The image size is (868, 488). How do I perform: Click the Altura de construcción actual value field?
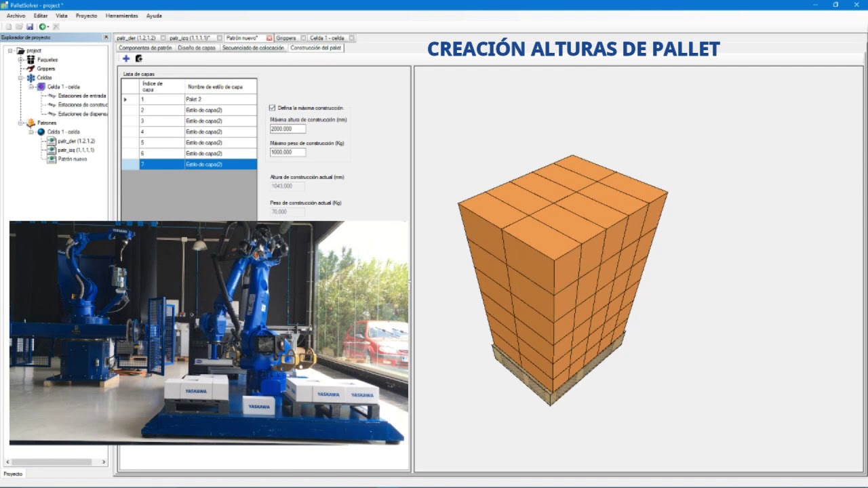coord(288,186)
